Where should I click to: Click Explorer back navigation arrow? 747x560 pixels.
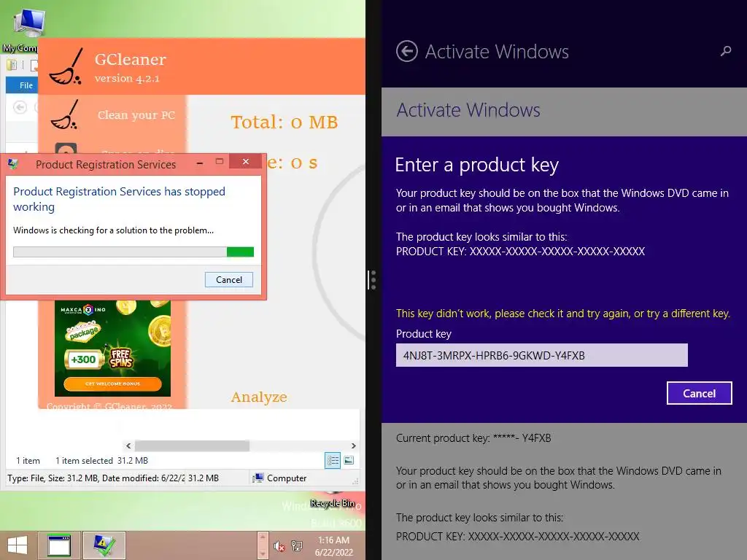(x=20, y=108)
